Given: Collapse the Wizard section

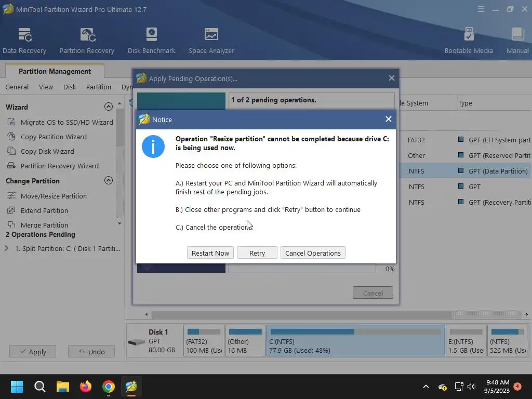Looking at the screenshot, I should tap(108, 107).
